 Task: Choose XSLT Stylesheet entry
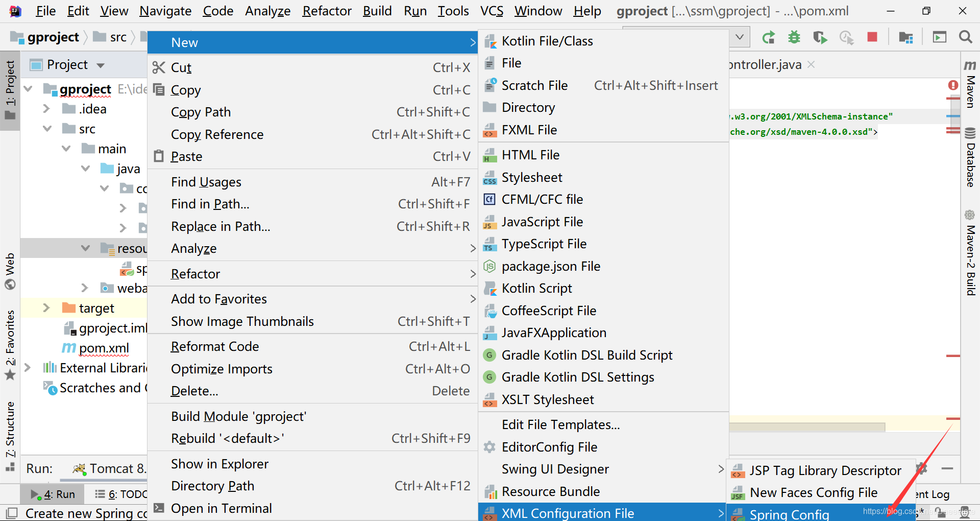pyautogui.click(x=603, y=399)
